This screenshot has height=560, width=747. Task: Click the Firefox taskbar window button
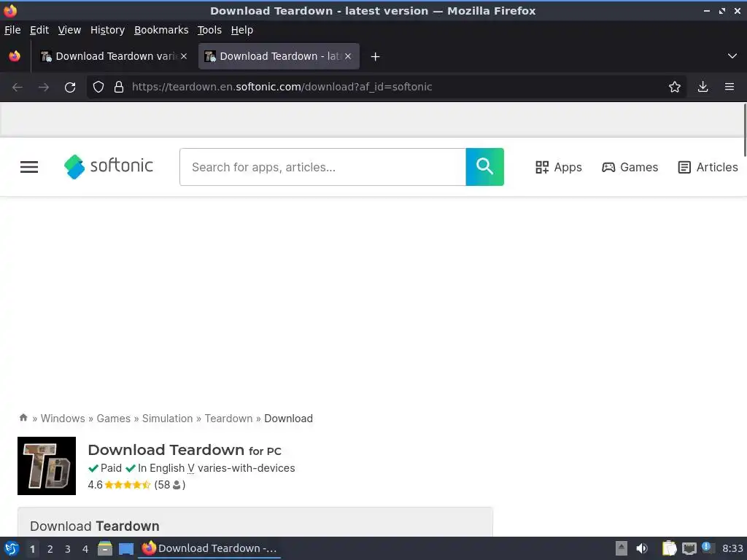[x=209, y=548]
